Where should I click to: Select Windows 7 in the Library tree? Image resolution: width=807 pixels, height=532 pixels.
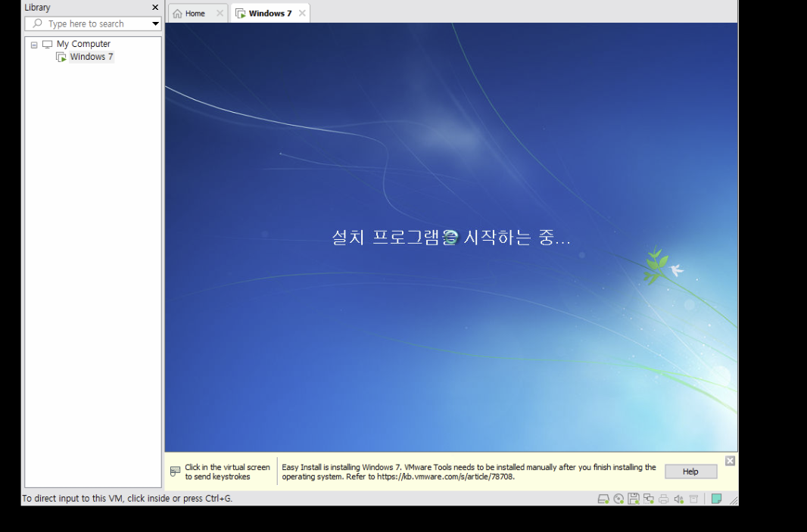[x=92, y=57]
